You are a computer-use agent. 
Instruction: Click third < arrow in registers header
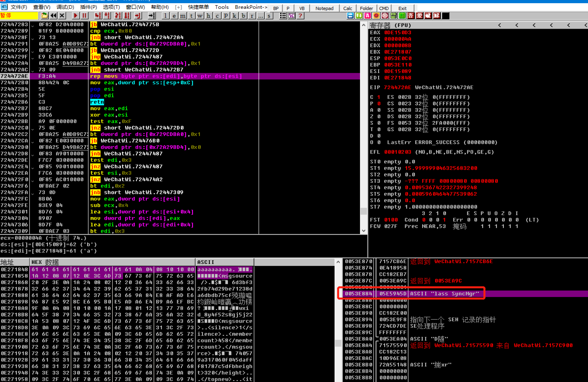pos(534,25)
